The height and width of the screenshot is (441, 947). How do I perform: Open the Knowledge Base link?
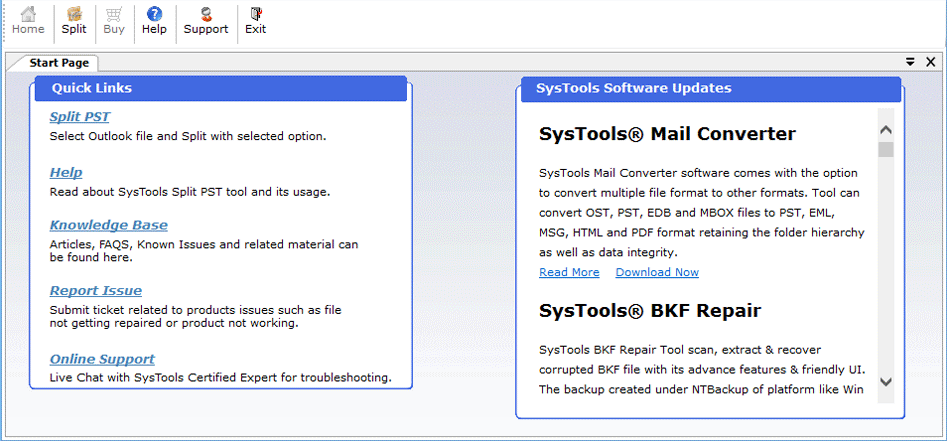(109, 225)
